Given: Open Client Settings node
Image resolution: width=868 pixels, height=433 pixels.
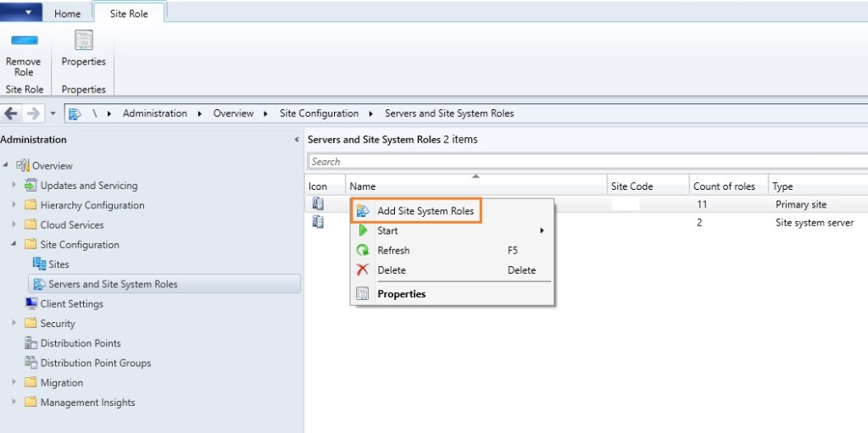Looking at the screenshot, I should tap(71, 304).
